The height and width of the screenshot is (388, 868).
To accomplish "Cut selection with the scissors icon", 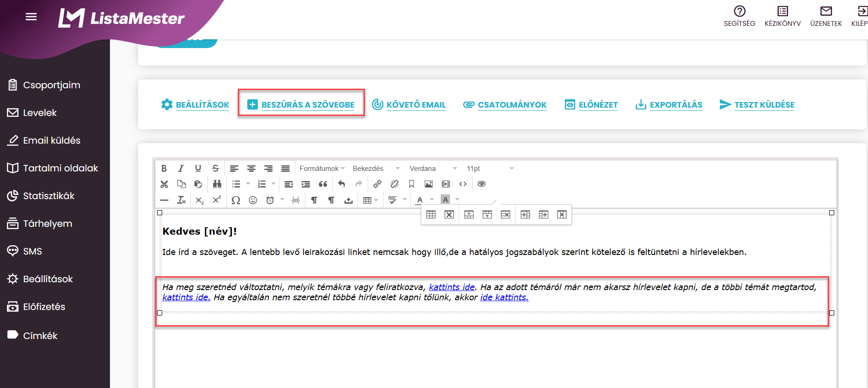I will [164, 184].
